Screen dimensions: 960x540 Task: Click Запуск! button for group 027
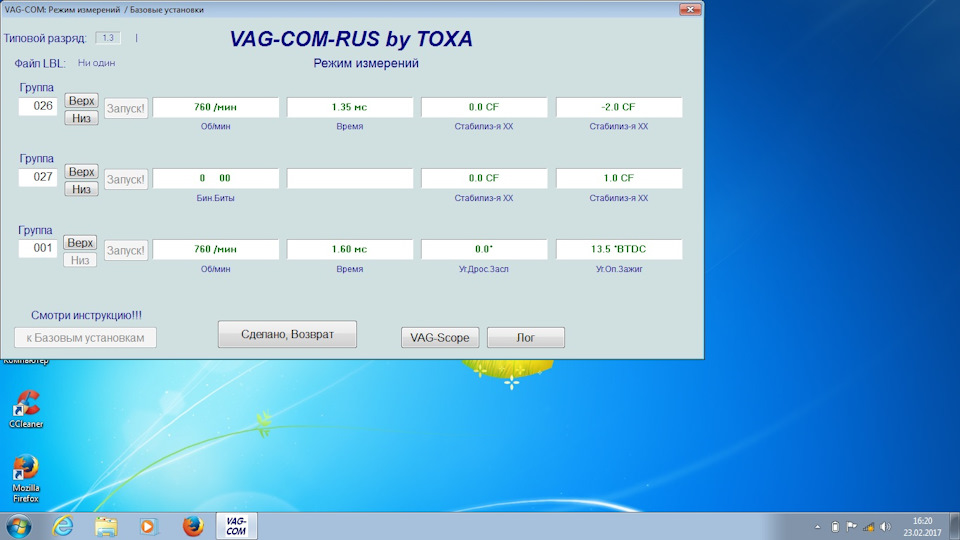[126, 179]
